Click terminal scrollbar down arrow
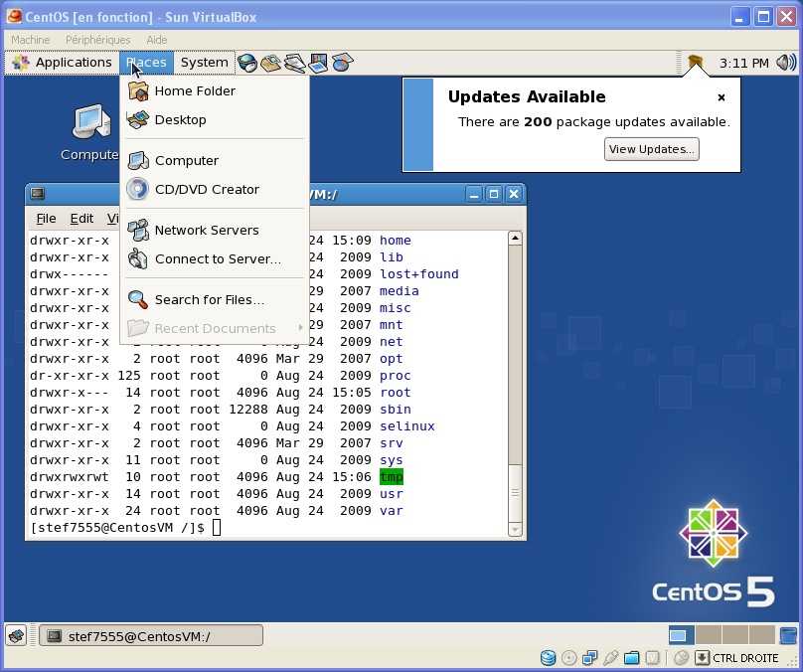 (515, 529)
